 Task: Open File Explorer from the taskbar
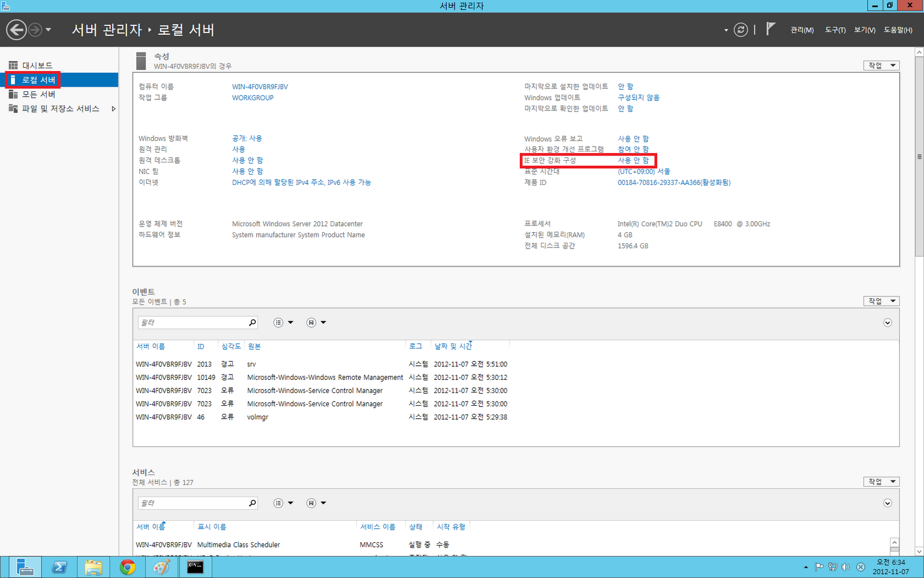pyautogui.click(x=93, y=567)
